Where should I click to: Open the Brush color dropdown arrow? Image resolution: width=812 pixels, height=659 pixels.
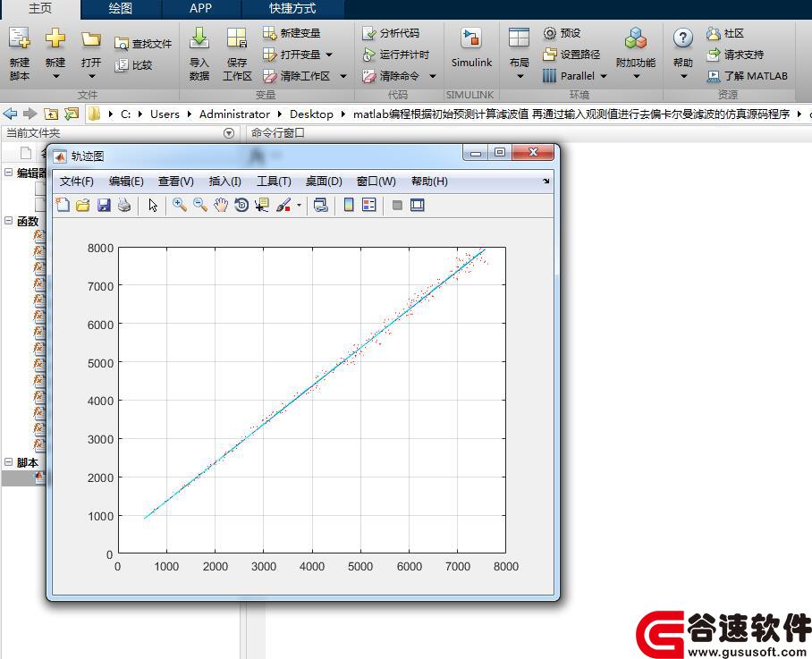[x=299, y=205]
